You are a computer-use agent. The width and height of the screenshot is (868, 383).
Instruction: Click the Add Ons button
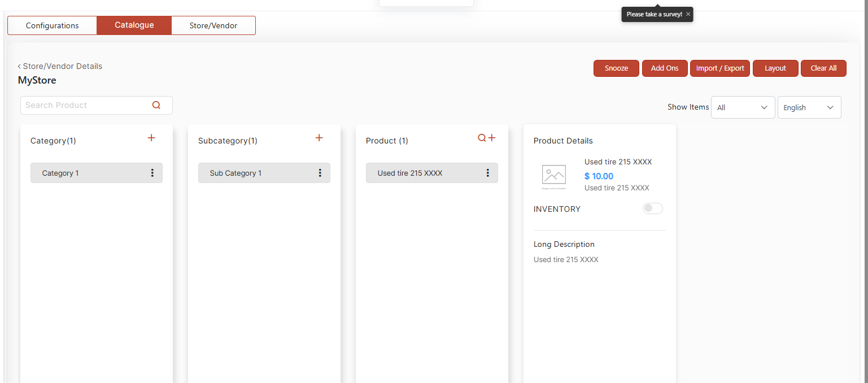pos(665,68)
